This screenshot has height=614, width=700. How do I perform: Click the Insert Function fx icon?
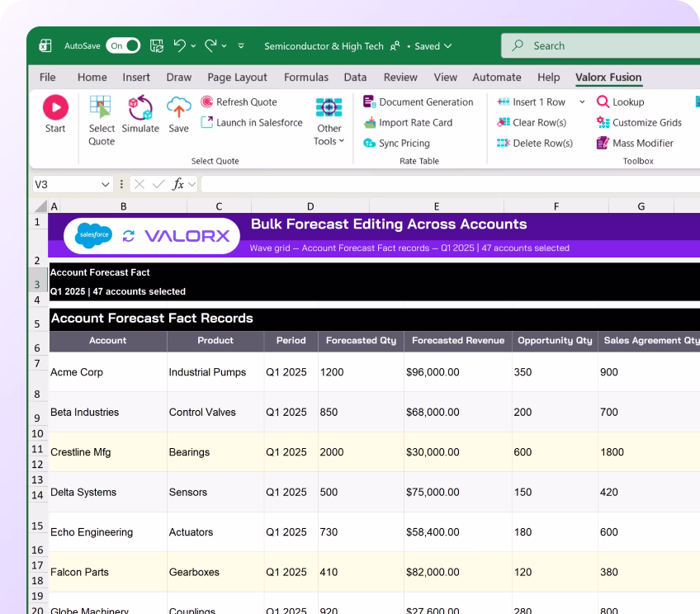tap(178, 184)
